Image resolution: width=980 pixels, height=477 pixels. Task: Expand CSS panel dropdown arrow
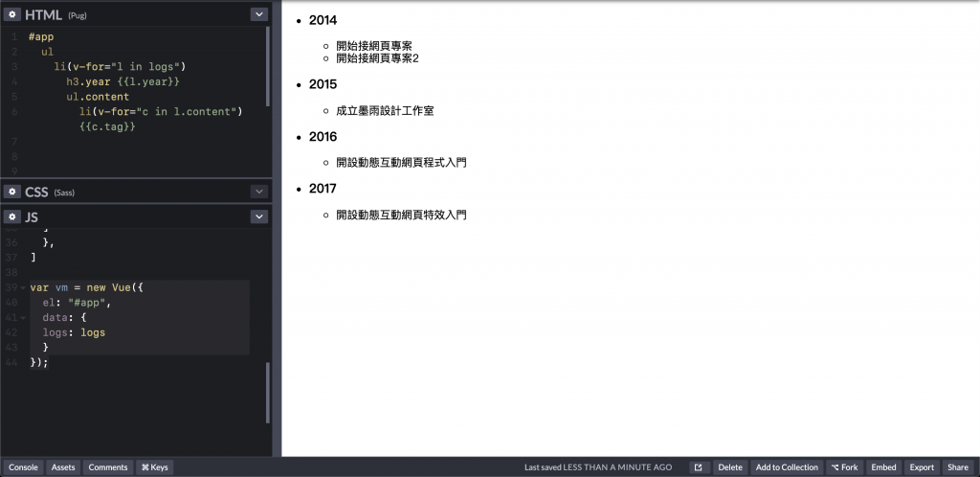pos(258,192)
